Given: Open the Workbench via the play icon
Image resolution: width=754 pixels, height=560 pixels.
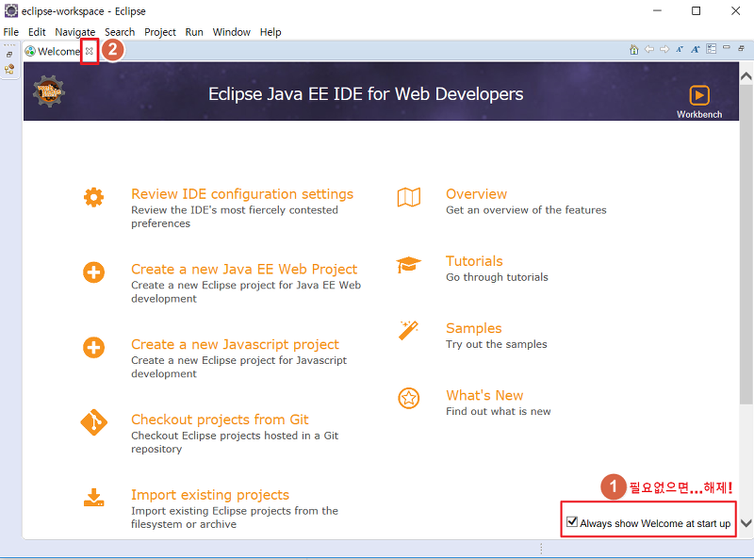Looking at the screenshot, I should pos(699,95).
